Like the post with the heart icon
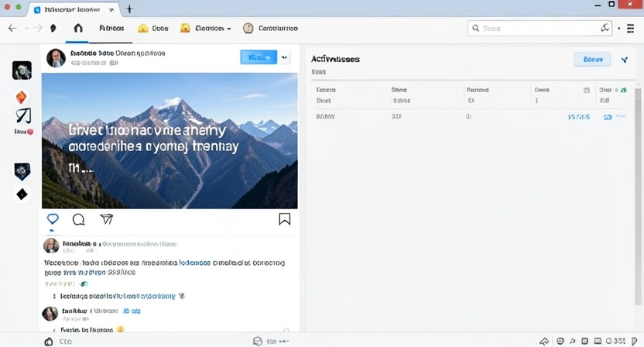The height and width of the screenshot is (347, 644). pos(53,218)
